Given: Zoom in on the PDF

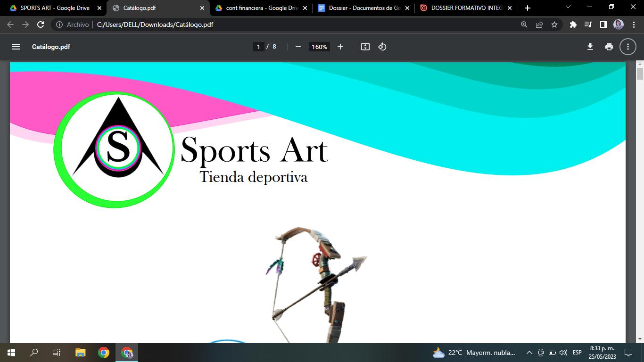Looking at the screenshot, I should point(340,47).
